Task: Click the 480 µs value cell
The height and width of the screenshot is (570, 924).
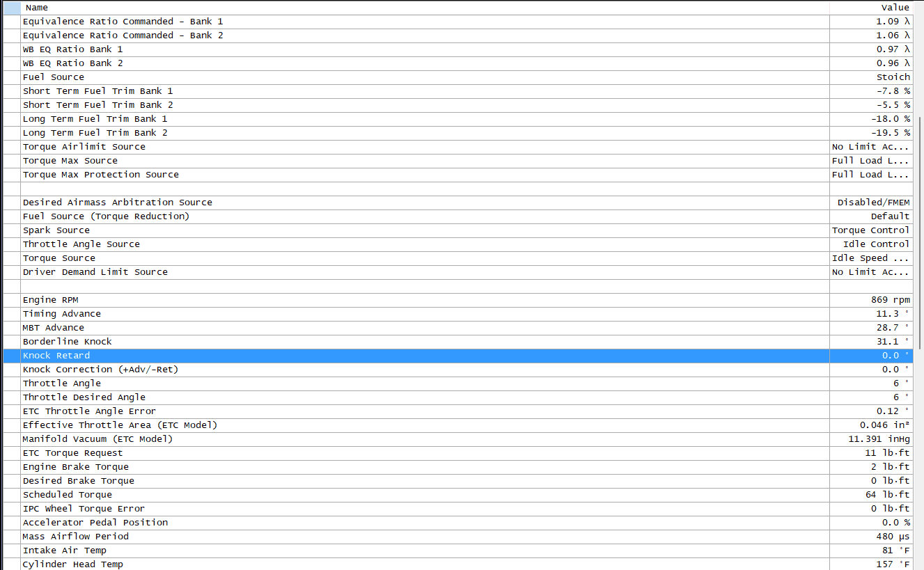Action: (871, 537)
